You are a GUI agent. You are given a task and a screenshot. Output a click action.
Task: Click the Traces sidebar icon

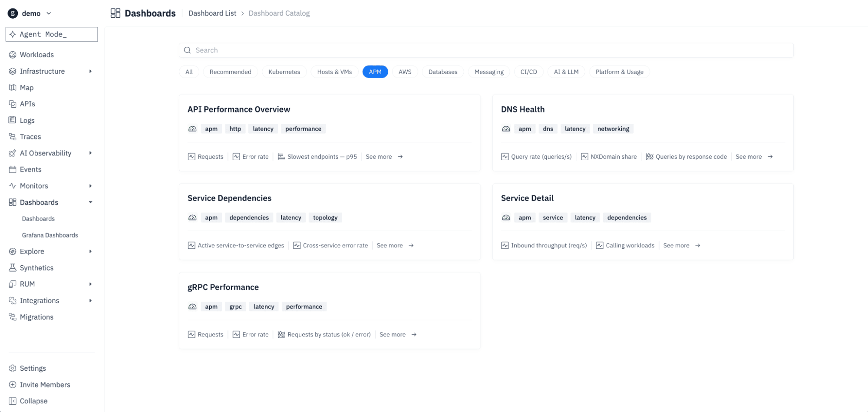pos(13,137)
